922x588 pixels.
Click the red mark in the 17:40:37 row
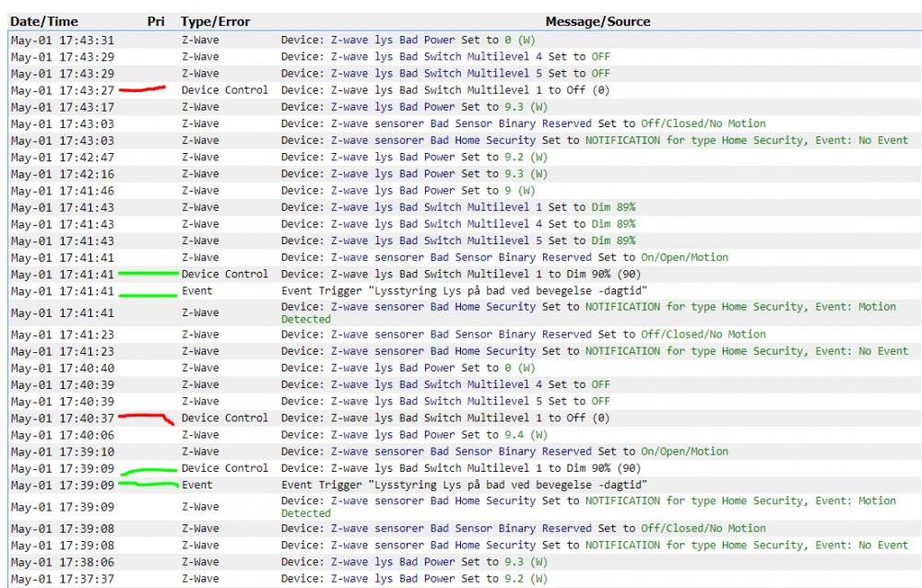pyautogui.click(x=148, y=418)
